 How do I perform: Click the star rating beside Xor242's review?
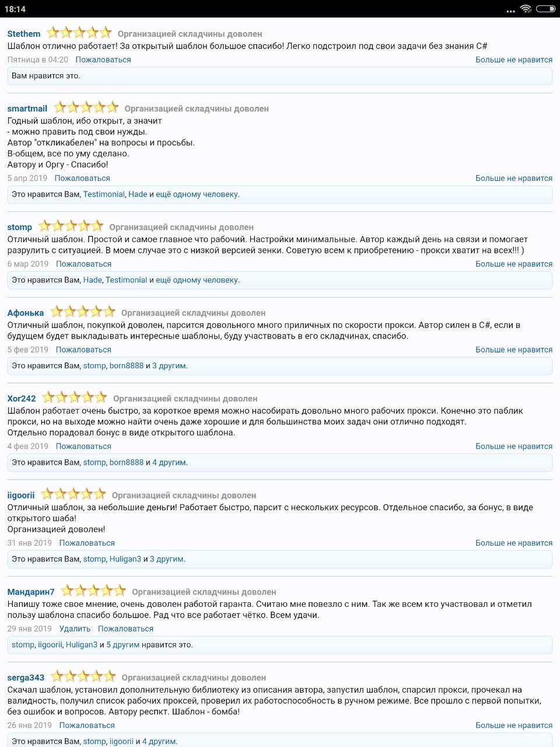click(x=75, y=397)
